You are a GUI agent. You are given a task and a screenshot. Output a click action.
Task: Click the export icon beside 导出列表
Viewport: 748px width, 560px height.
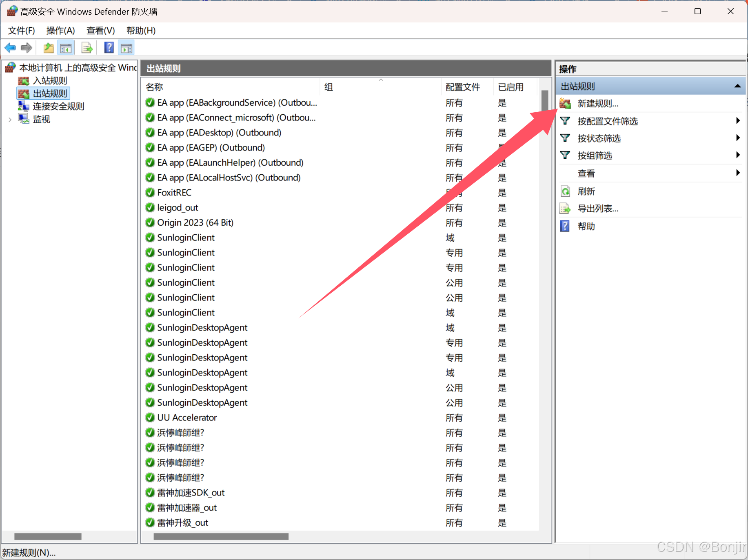565,209
